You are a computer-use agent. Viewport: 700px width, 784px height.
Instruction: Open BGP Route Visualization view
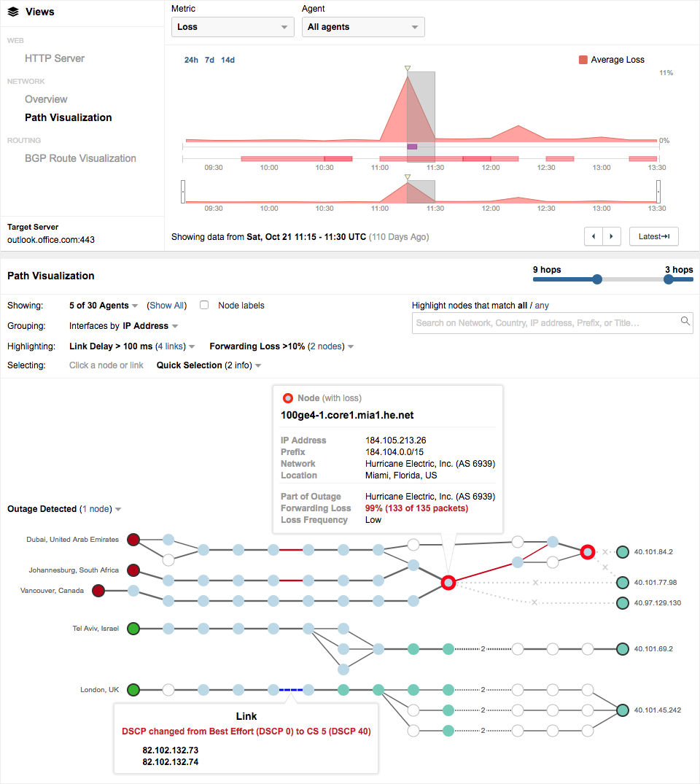click(80, 158)
